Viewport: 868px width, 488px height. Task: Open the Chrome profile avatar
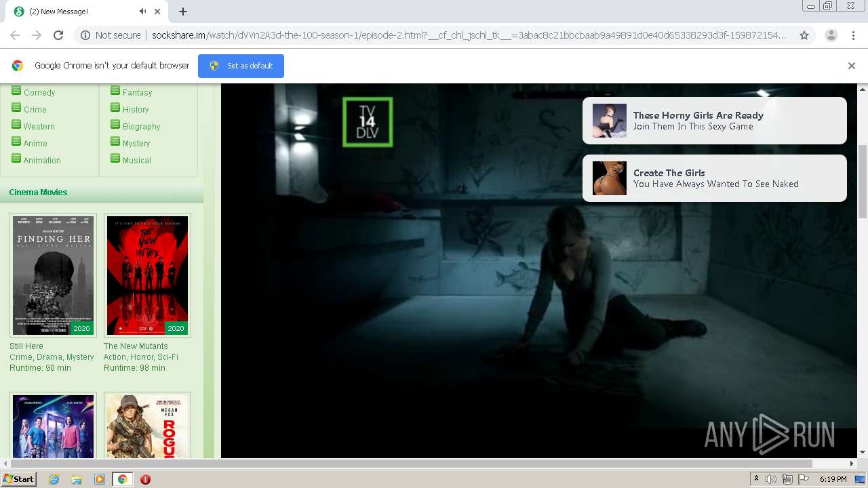(x=831, y=35)
